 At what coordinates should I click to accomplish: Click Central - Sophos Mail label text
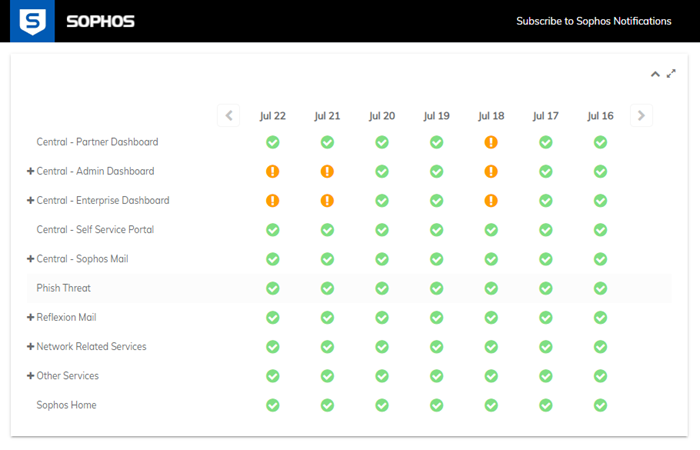(x=83, y=259)
